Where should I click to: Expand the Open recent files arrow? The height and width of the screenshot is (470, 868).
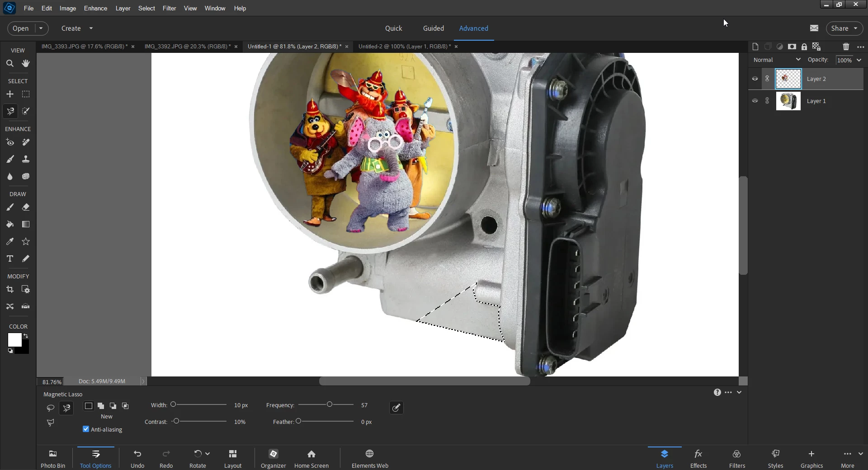(x=41, y=28)
